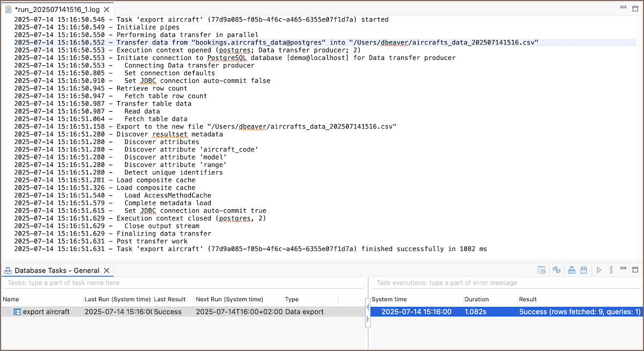Select the export aircraft task row
This screenshot has width=644, height=351.
(46, 311)
